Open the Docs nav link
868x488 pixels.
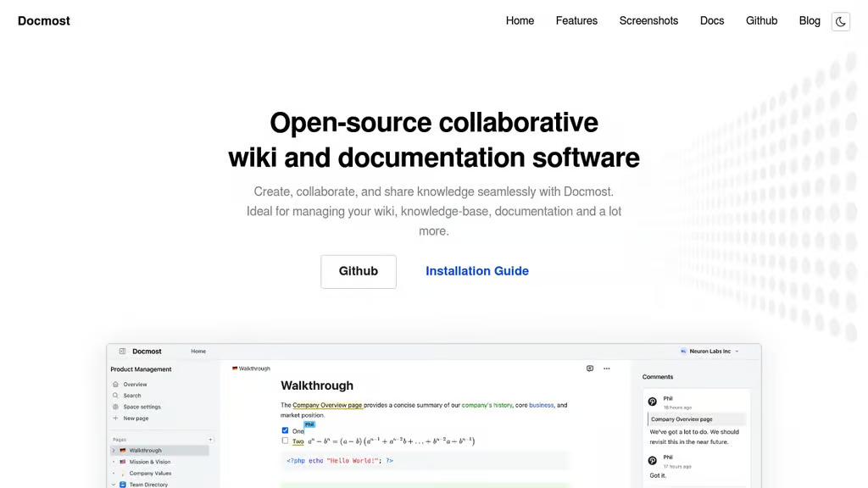pyautogui.click(x=712, y=21)
